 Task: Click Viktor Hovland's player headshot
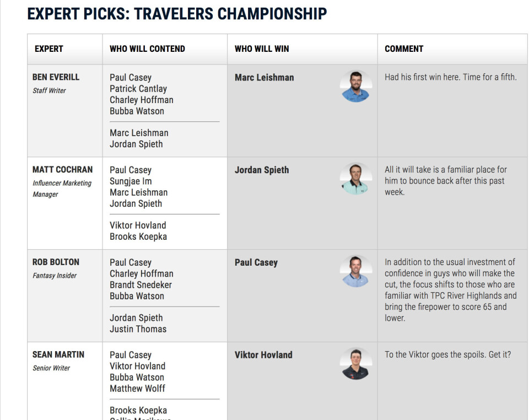356,364
